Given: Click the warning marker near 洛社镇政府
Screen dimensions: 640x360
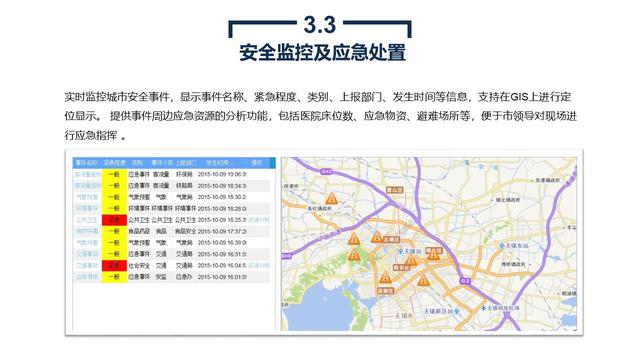Looking at the screenshot, I should tap(331, 198).
